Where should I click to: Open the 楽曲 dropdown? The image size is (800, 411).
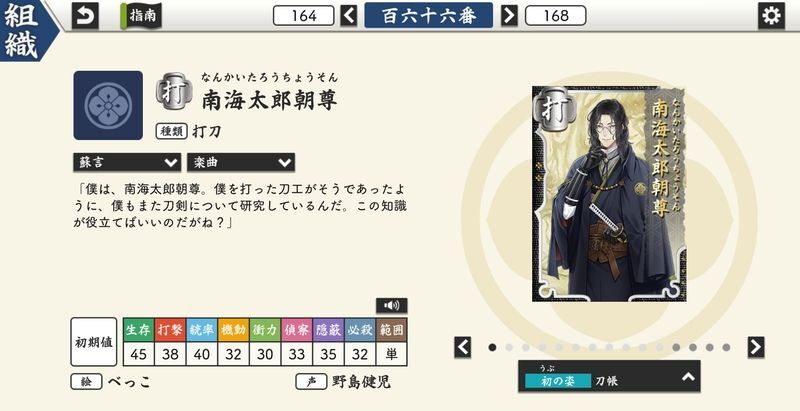click(241, 163)
